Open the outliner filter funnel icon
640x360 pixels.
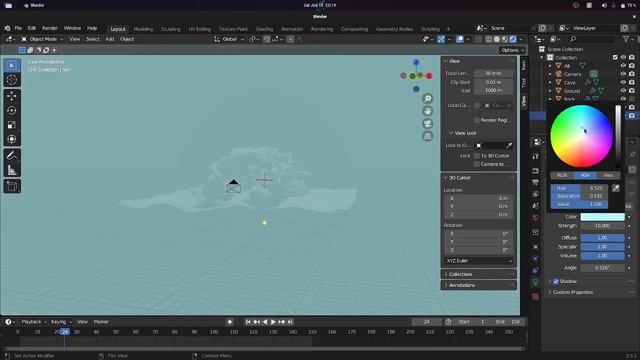[x=626, y=39]
